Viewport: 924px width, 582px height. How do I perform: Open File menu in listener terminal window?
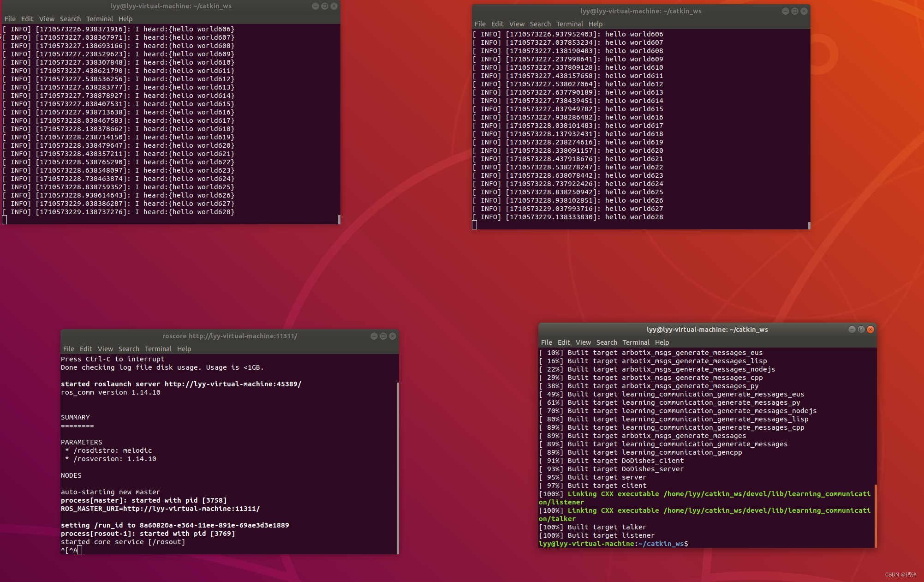click(x=10, y=19)
